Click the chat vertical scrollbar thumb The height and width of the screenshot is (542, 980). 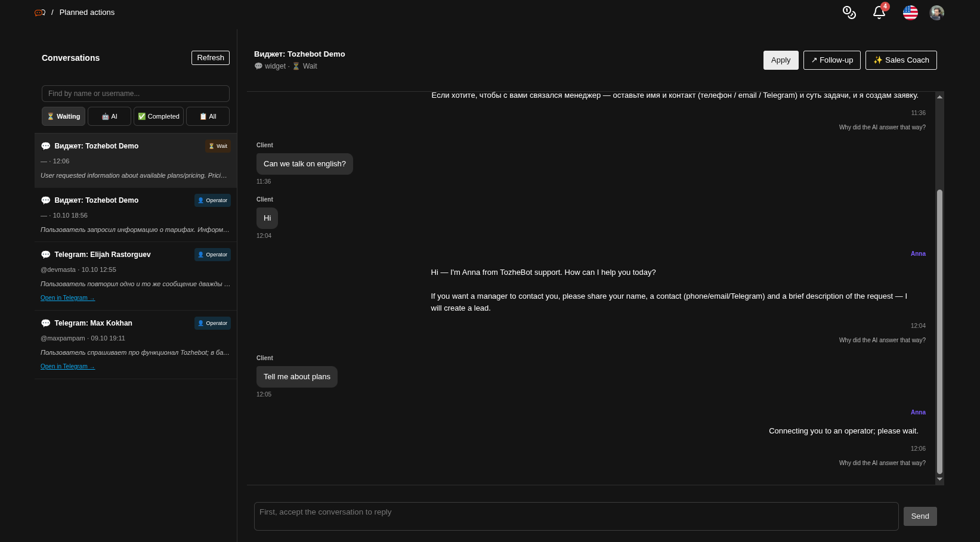[939, 332]
